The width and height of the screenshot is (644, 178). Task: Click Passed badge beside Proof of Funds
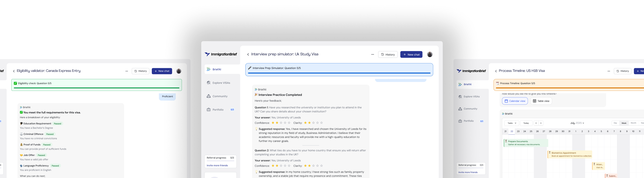(47, 145)
